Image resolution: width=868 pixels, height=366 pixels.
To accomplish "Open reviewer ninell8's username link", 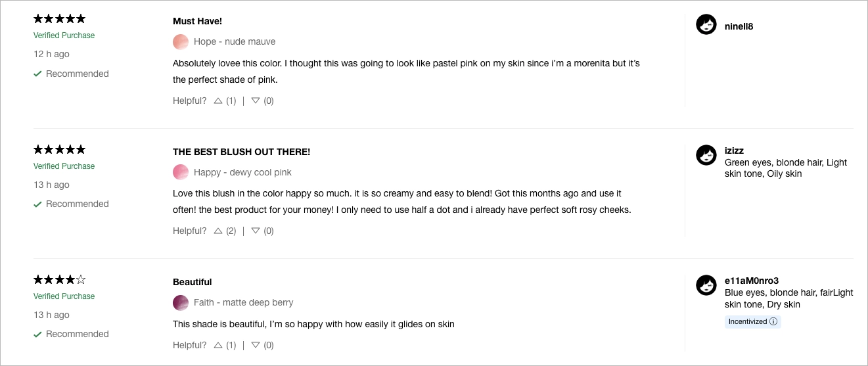I will 739,27.
